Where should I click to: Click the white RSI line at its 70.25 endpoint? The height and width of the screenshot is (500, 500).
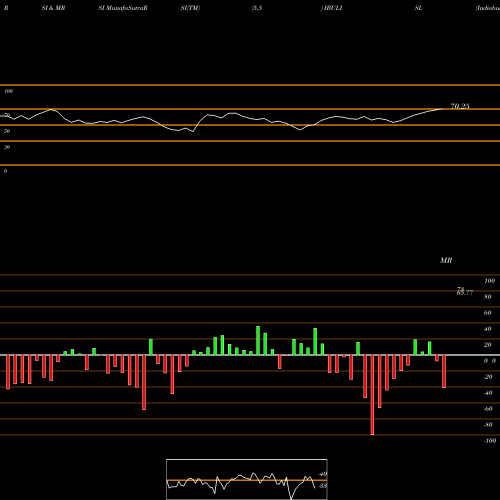coord(443,108)
